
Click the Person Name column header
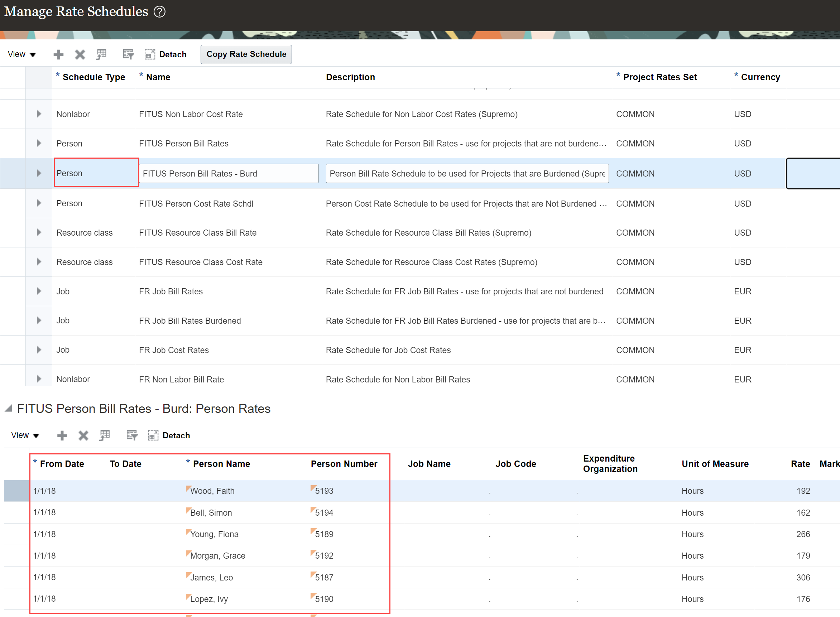[221, 464]
